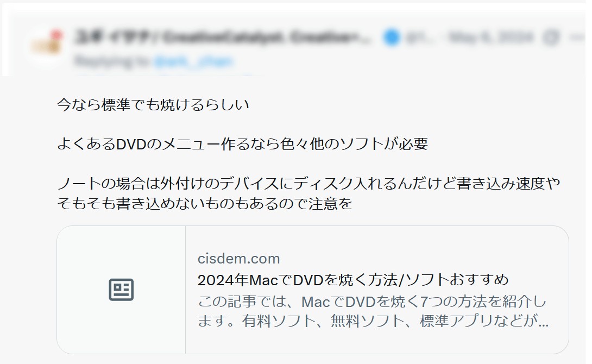Click the circular Grok icon near the date
Viewport: 592px width, 364px height.
point(551,37)
